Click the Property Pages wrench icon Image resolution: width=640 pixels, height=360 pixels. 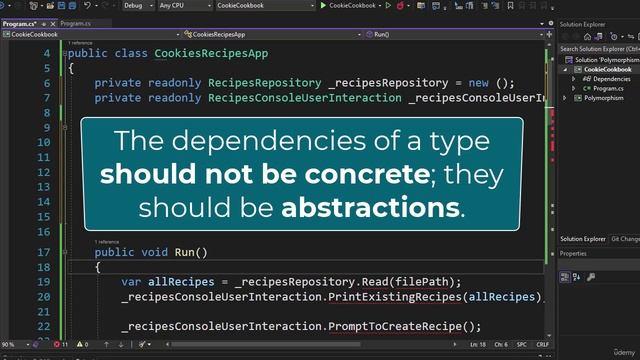tap(590, 277)
